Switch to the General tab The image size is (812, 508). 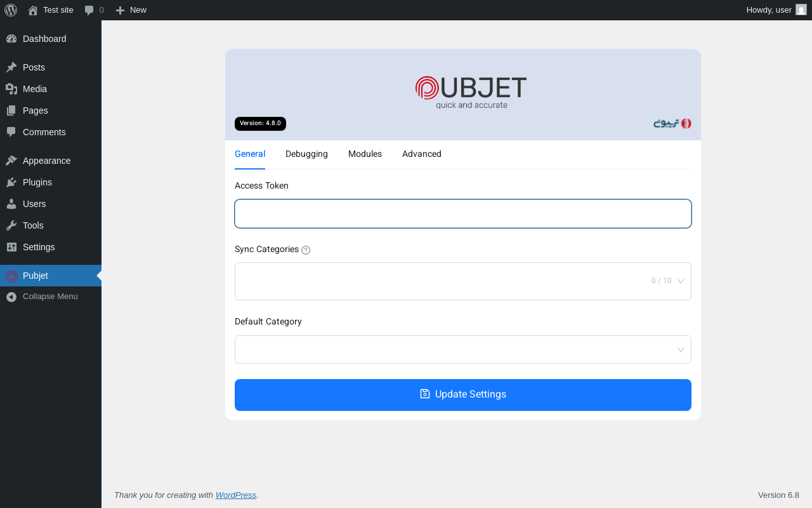[x=250, y=154]
